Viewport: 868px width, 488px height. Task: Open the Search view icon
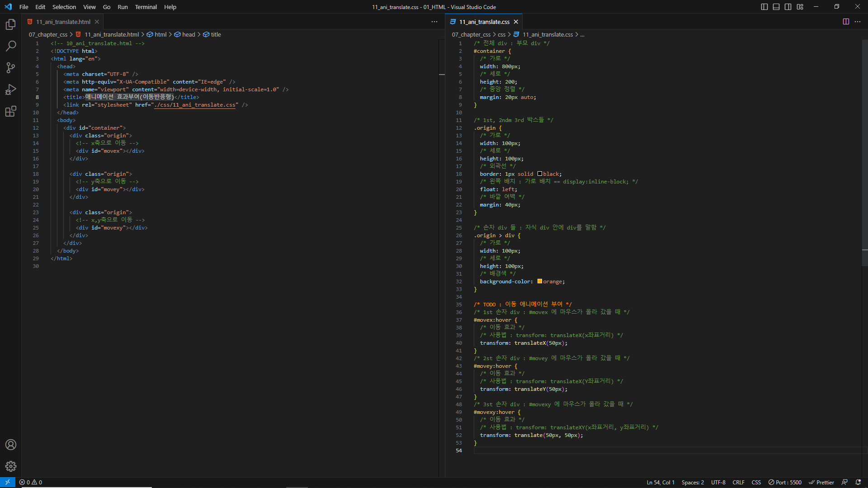click(x=11, y=46)
